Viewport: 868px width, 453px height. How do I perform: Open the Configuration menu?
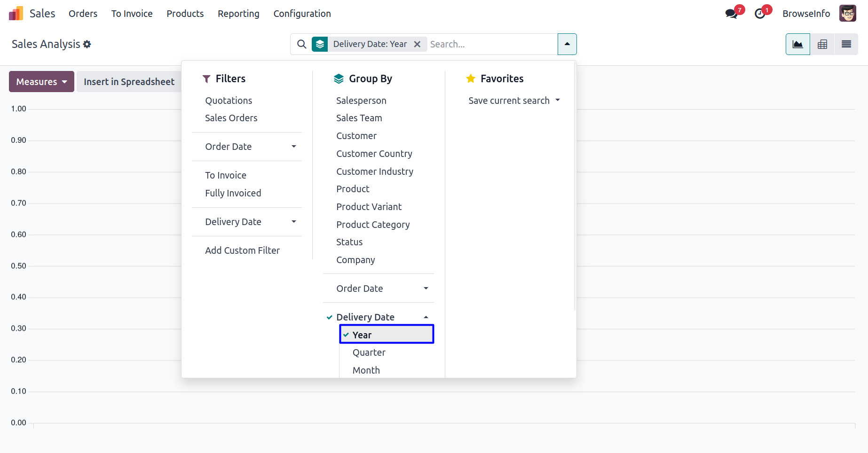(x=302, y=14)
